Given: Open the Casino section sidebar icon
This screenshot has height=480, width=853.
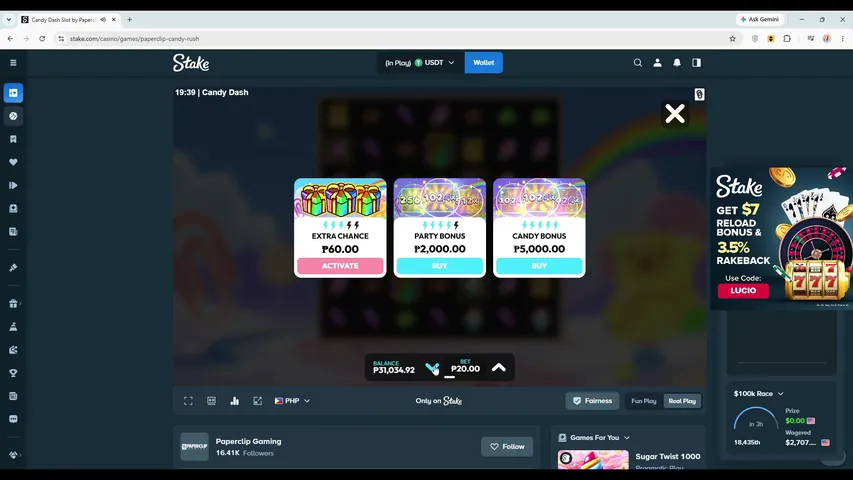Looking at the screenshot, I should [x=13, y=93].
